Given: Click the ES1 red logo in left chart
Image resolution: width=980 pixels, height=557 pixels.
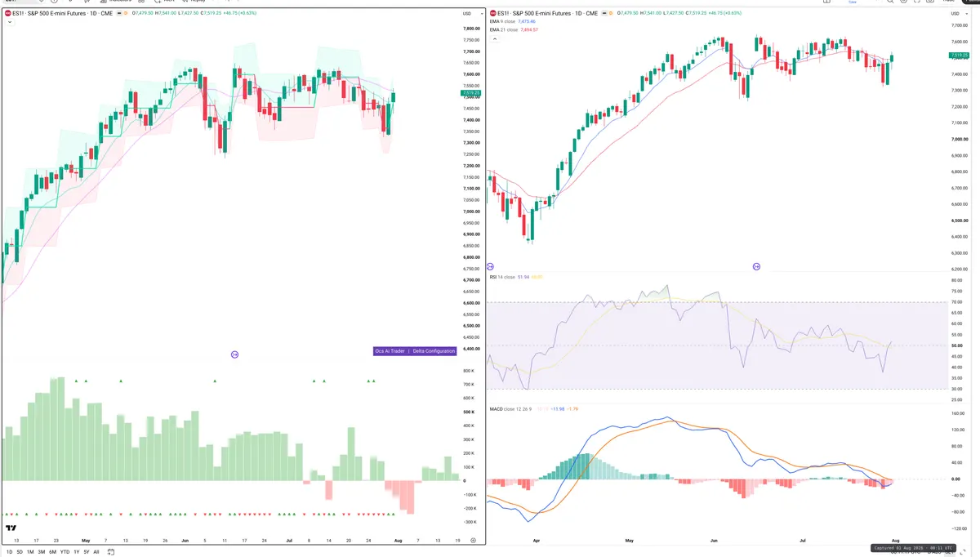Looking at the screenshot, I should coord(8,13).
